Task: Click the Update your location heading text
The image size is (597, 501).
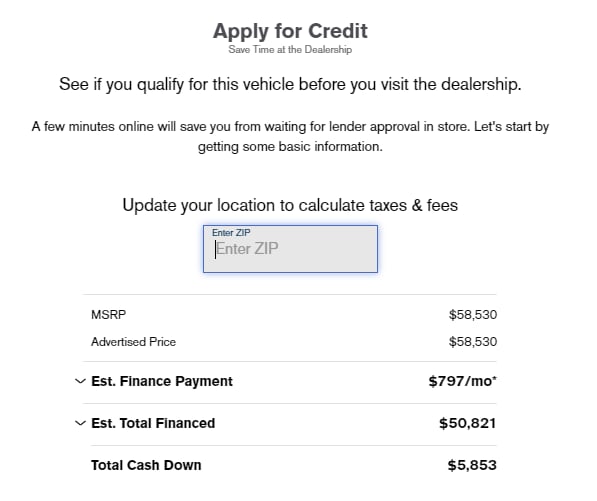Action: (x=290, y=205)
